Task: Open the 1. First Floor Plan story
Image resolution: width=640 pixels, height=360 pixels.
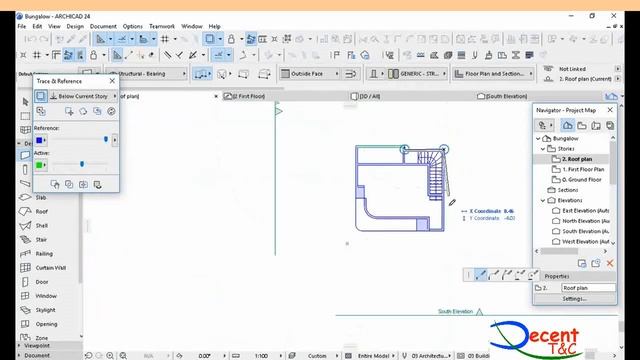Action: click(583, 169)
